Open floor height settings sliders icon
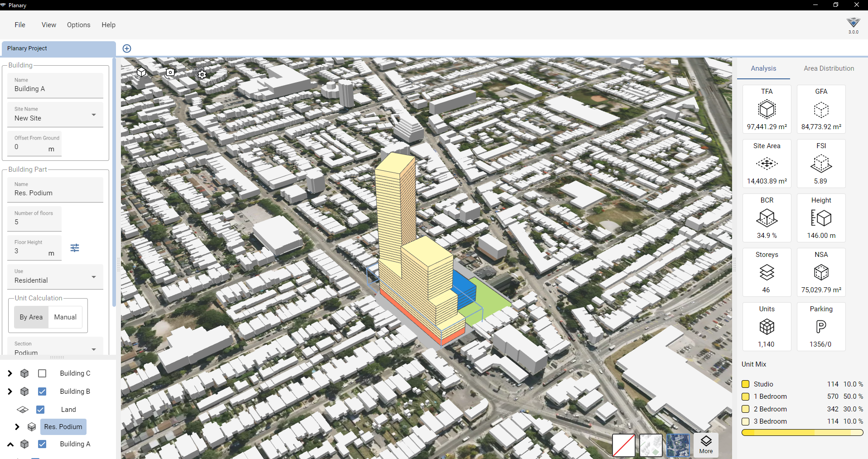The image size is (868, 459). coord(75,248)
